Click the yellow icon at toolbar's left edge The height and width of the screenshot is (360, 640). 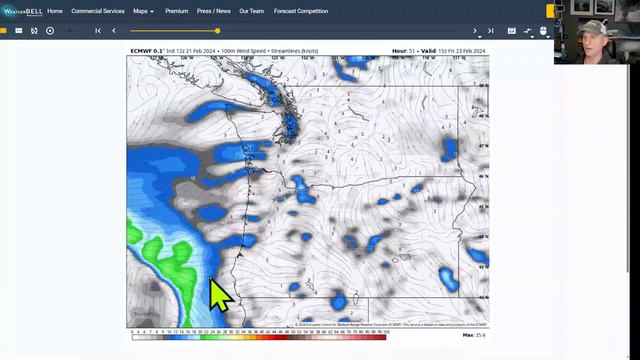pos(3,31)
